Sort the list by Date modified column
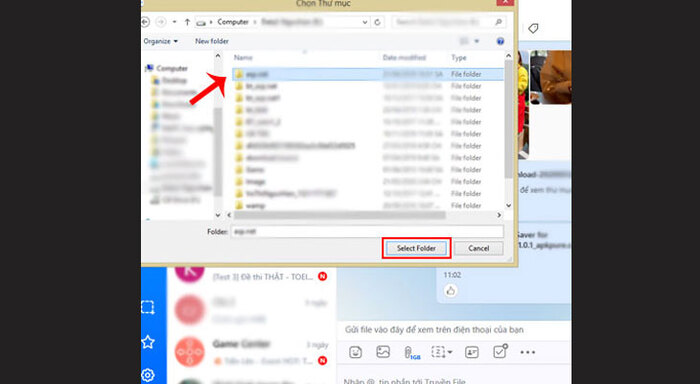The width and height of the screenshot is (700, 384). point(404,58)
